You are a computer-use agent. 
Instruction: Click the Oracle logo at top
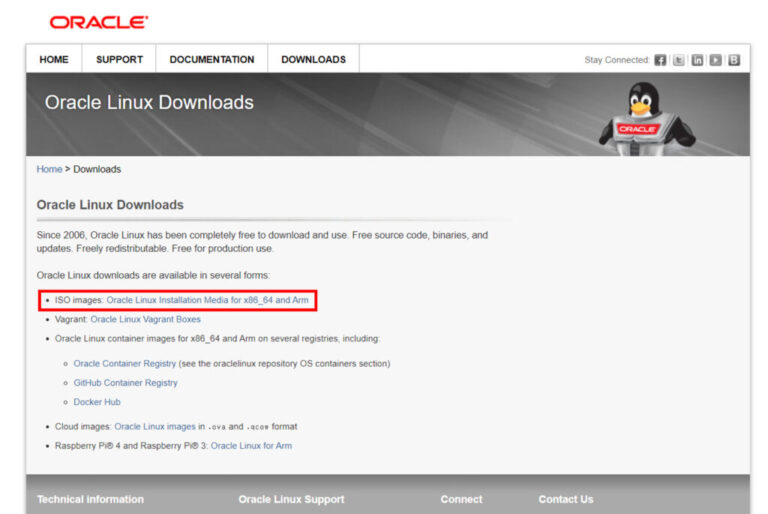99,22
